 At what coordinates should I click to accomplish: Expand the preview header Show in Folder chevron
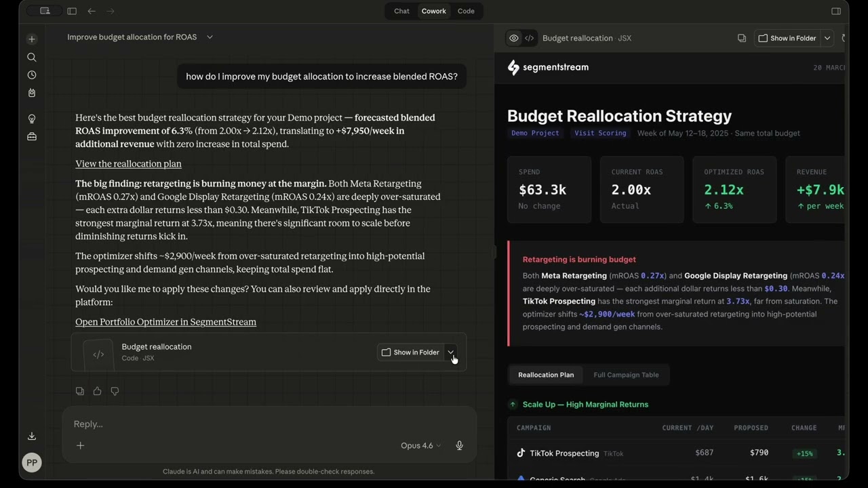click(827, 38)
